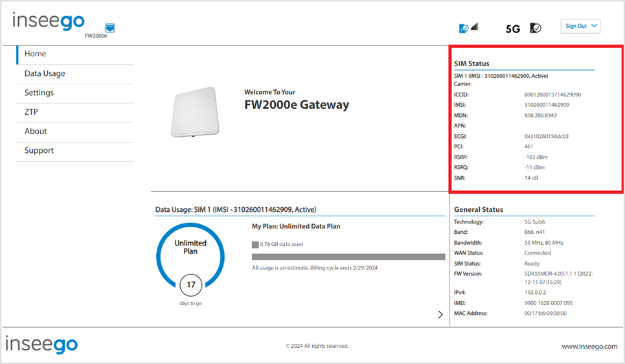Viewport: 625px width, 364px height.
Task: Click the Data Usage: SIM 1 heading
Action: tap(236, 210)
